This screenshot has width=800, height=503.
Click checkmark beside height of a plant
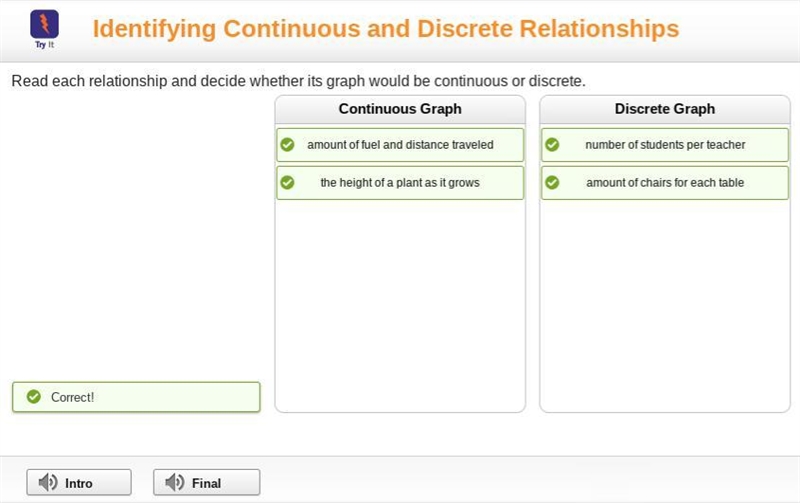(287, 183)
